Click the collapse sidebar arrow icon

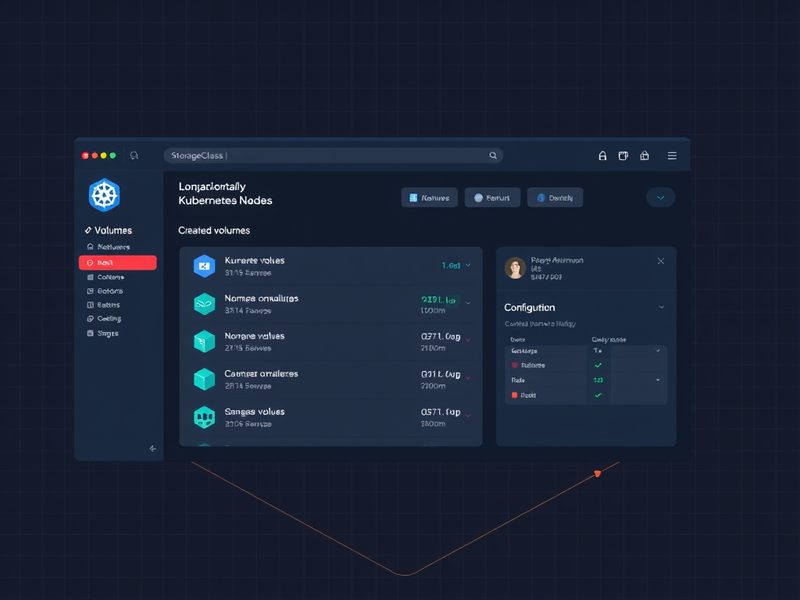click(153, 448)
